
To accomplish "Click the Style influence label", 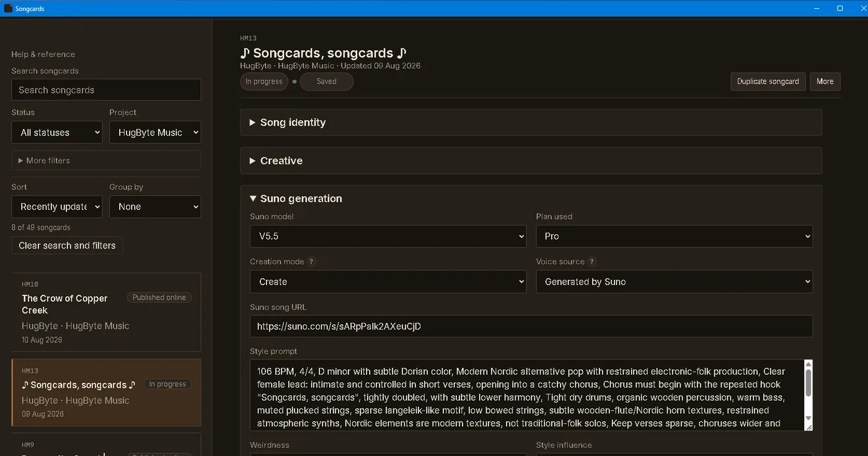I will (x=564, y=445).
